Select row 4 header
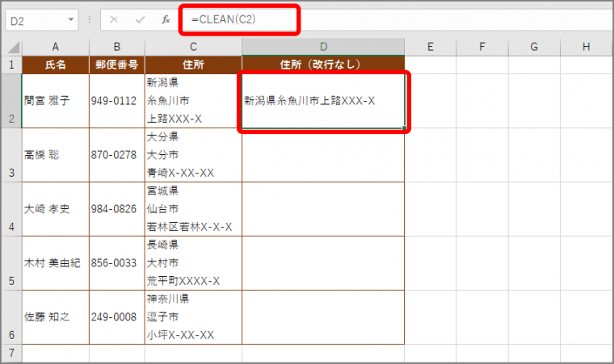The image size is (614, 364). pyautogui.click(x=11, y=209)
